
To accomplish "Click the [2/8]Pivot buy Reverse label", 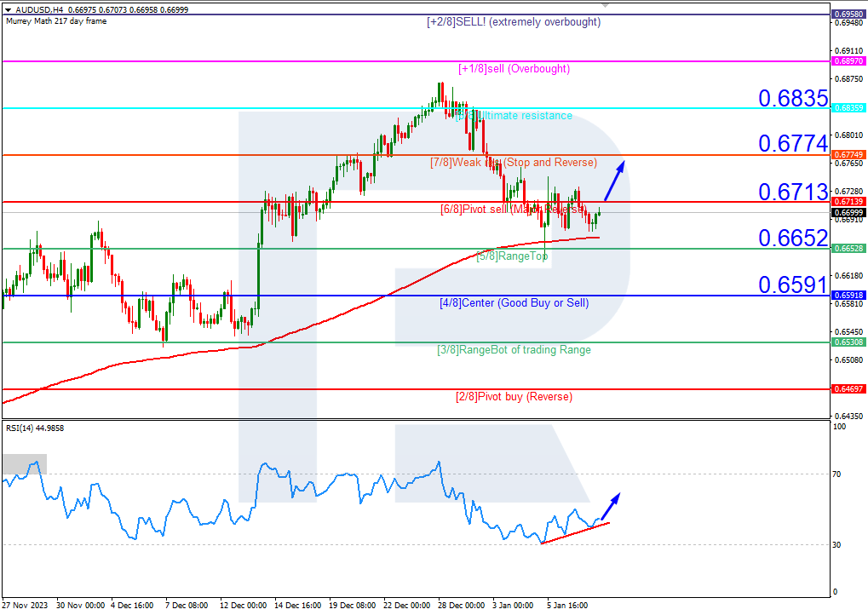I will click(514, 396).
